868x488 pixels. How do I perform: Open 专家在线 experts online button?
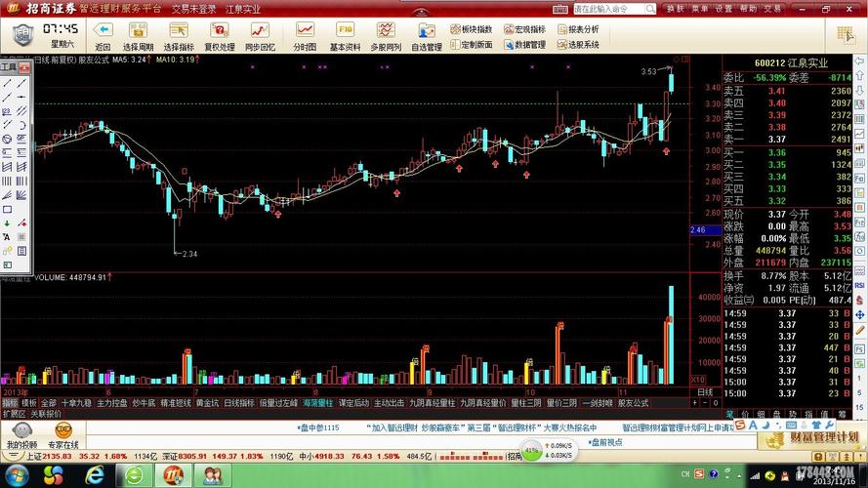[63, 435]
